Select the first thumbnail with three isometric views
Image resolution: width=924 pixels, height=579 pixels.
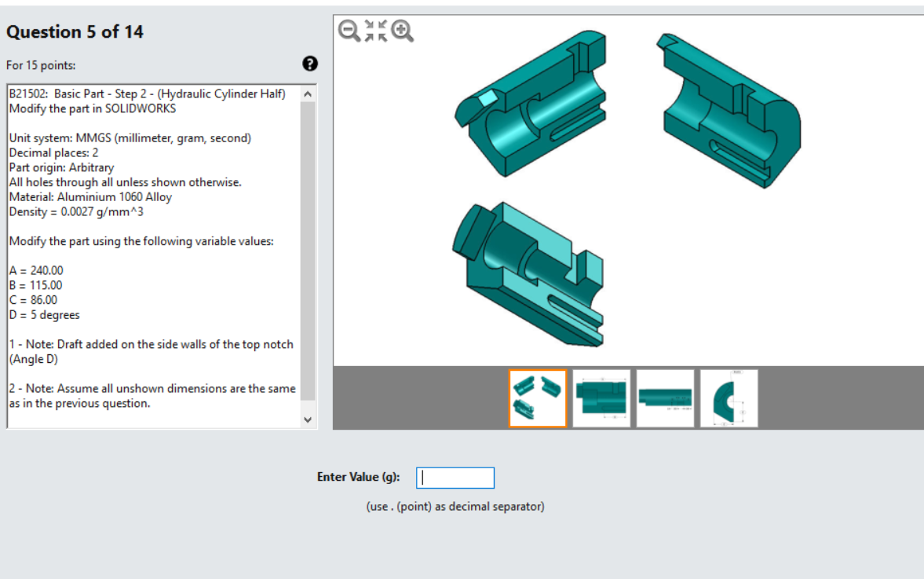click(x=538, y=398)
